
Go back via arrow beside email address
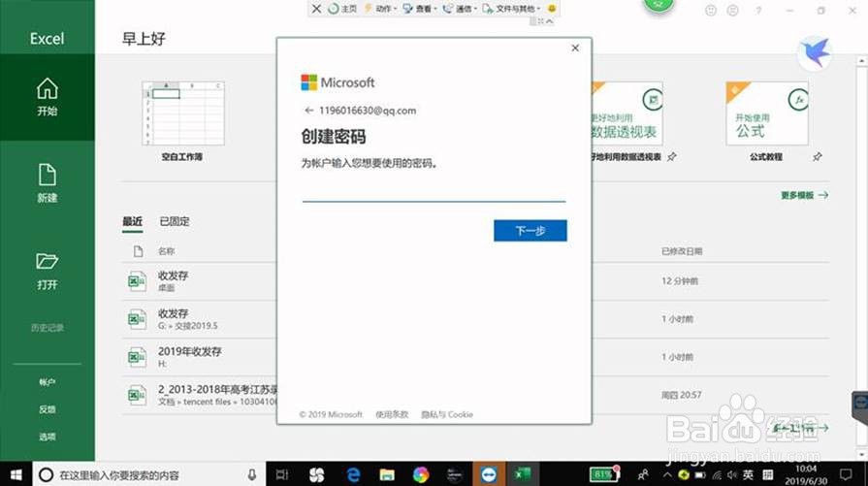309,111
